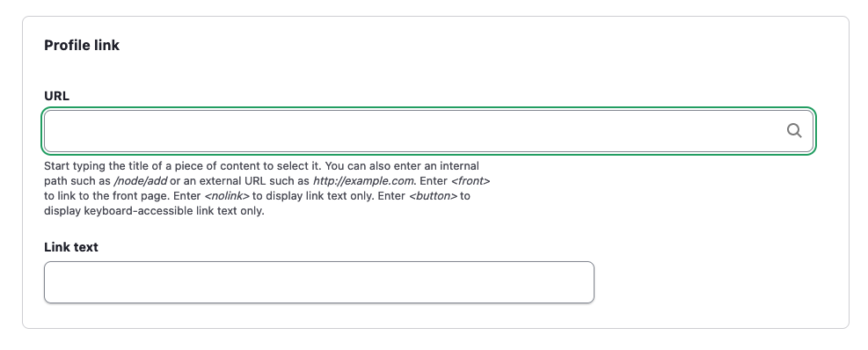The height and width of the screenshot is (350, 868).
Task: Click the Link text field label
Action: 71,247
